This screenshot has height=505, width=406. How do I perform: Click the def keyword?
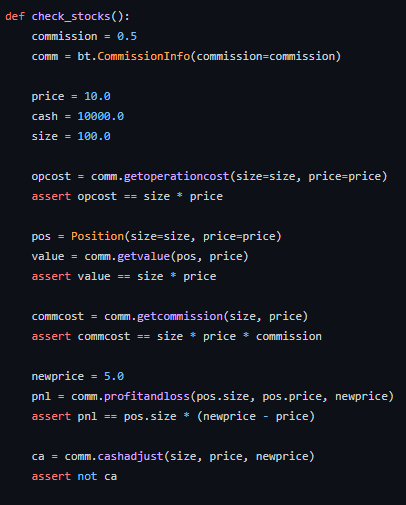(x=15, y=16)
